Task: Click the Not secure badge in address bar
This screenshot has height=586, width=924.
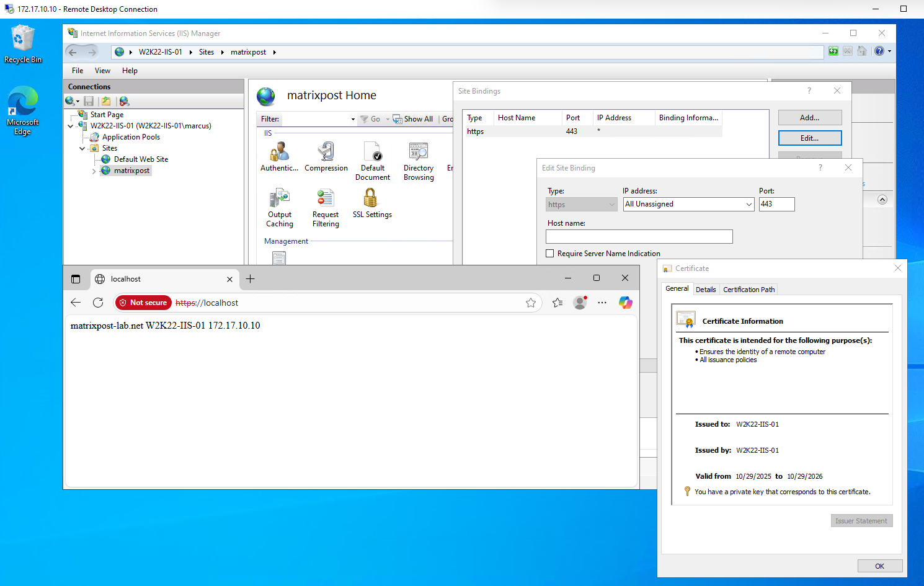Action: 143,303
